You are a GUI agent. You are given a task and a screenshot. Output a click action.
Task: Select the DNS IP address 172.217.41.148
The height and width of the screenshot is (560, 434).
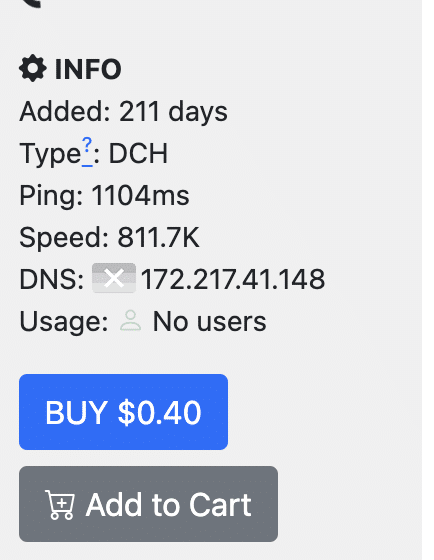(233, 279)
